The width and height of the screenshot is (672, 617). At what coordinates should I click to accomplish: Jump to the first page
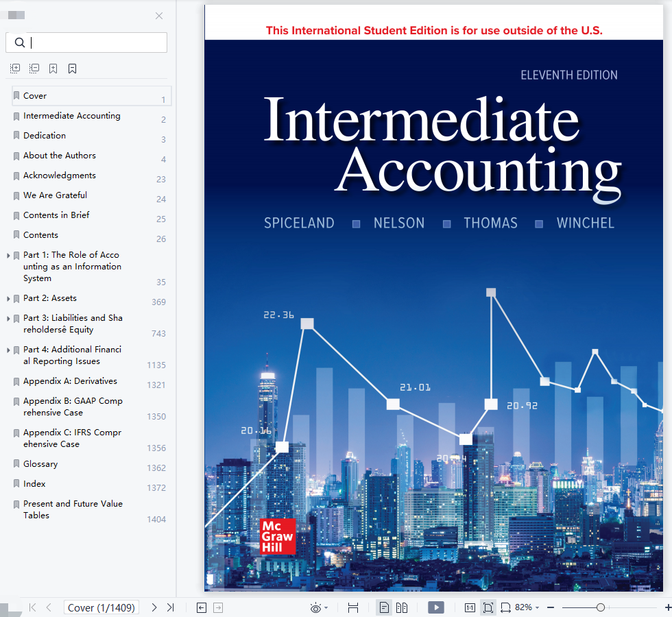(33, 607)
